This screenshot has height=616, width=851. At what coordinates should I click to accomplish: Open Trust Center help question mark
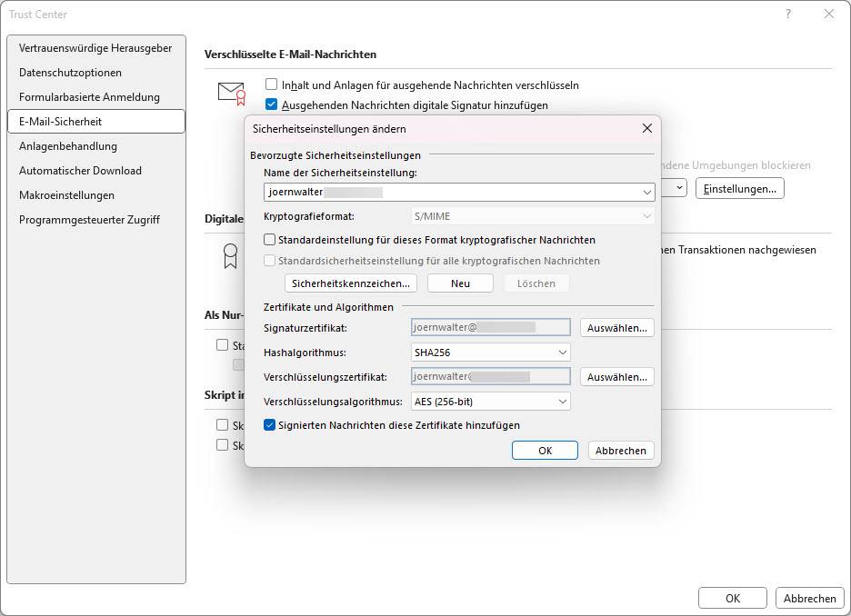click(787, 15)
